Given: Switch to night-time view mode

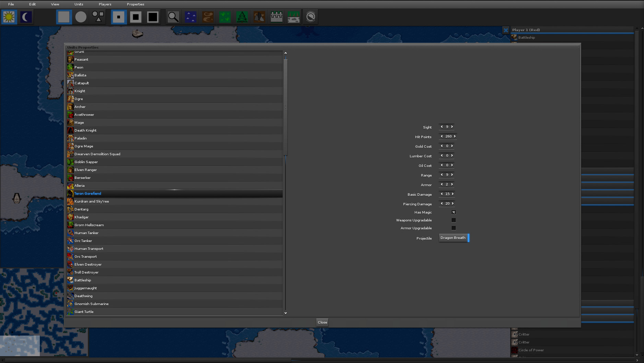Looking at the screenshot, I should click(x=26, y=16).
